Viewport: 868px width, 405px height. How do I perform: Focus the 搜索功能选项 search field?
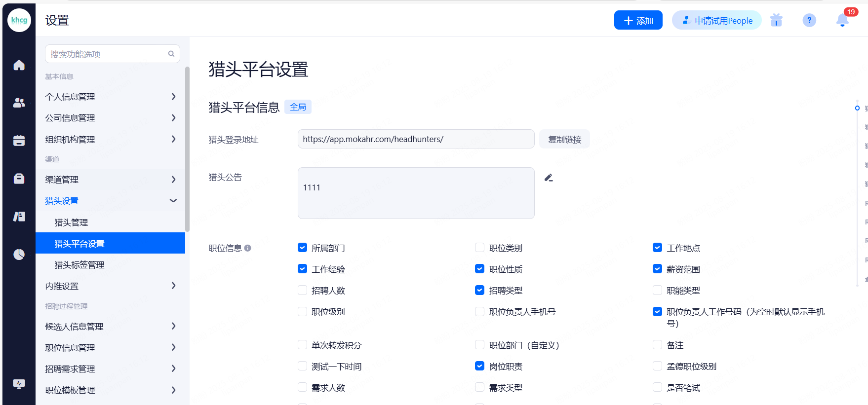(x=108, y=54)
